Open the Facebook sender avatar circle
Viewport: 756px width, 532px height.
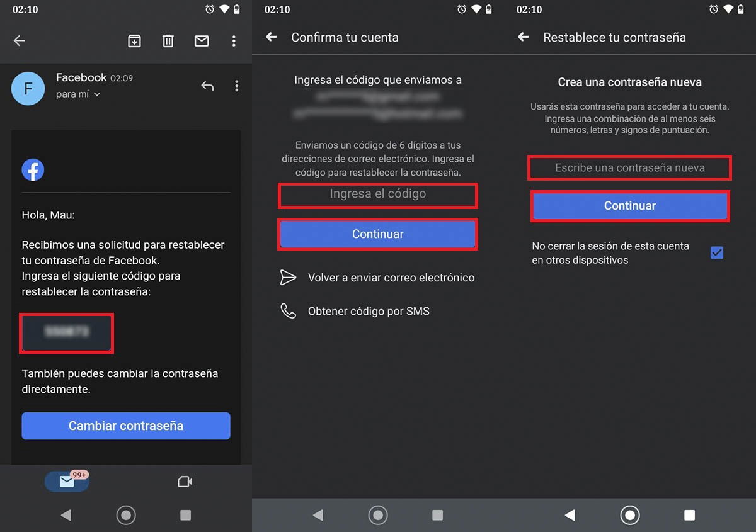[x=28, y=88]
